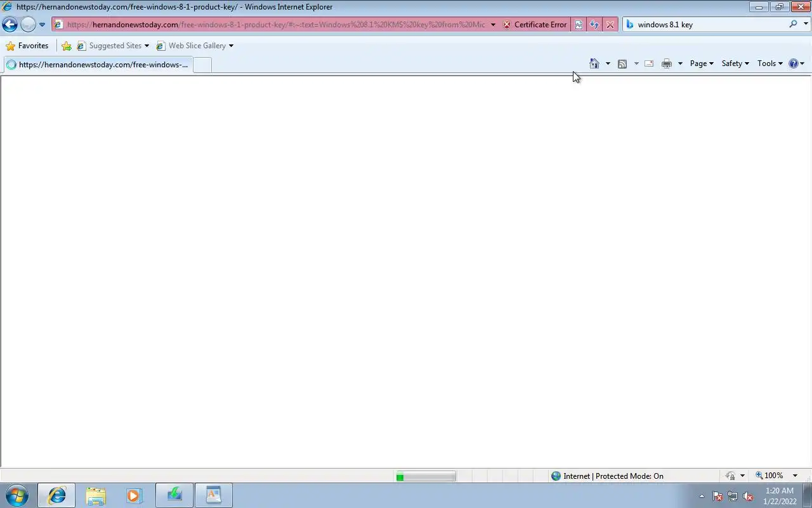Image resolution: width=812 pixels, height=508 pixels.
Task: Click the Forward navigation button
Action: pyautogui.click(x=28, y=25)
